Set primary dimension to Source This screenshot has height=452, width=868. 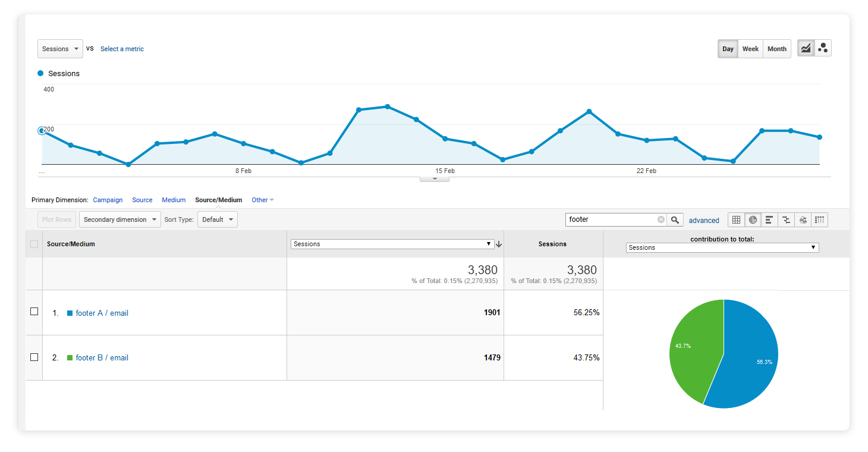[x=142, y=200]
